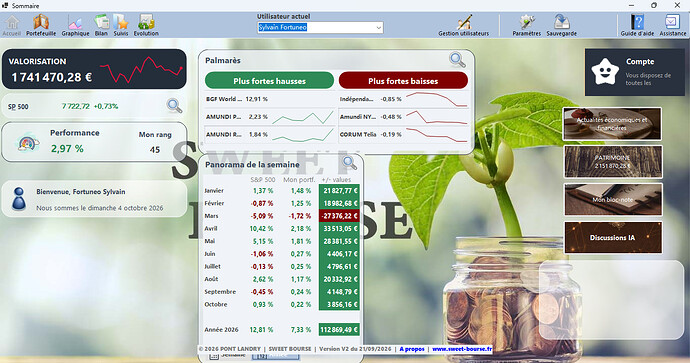Click the Valorisation red sparkline chart

141,70
